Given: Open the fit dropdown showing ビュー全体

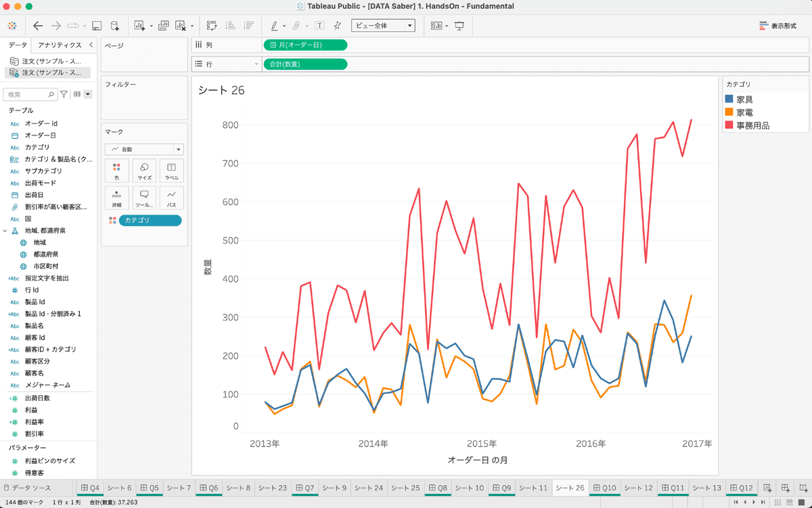Looking at the screenshot, I should pos(383,26).
